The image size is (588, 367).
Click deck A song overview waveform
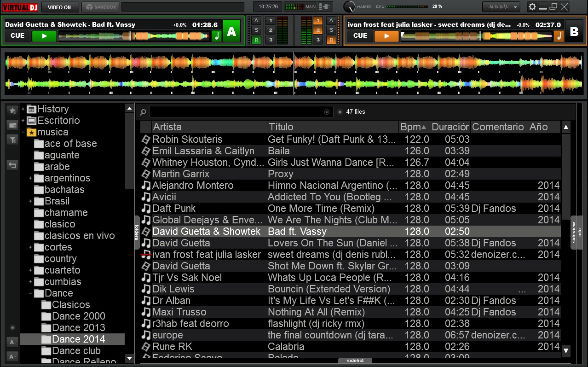134,36
